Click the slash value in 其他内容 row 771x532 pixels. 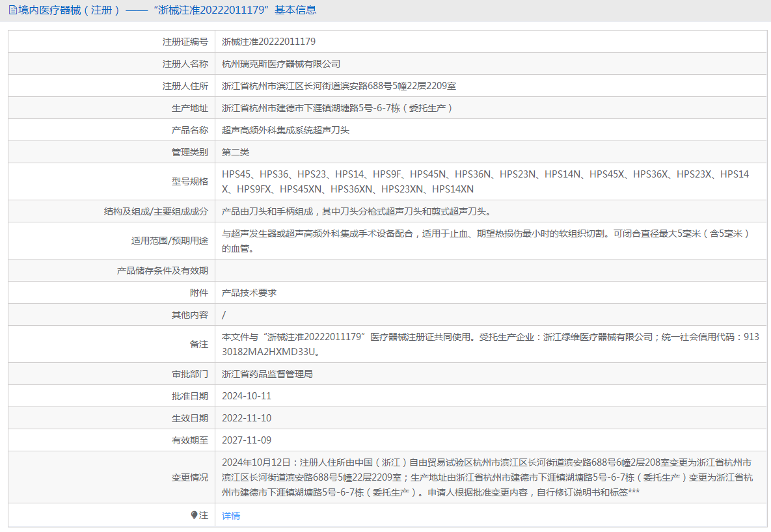coord(224,315)
